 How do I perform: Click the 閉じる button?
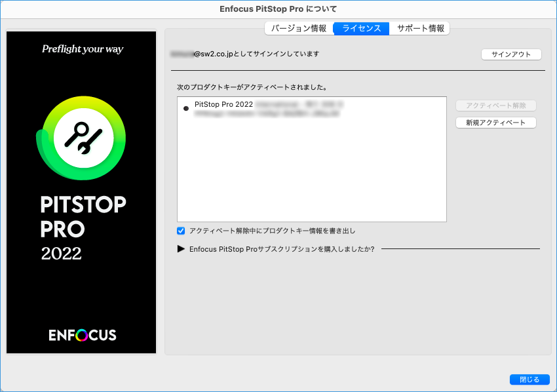point(529,380)
